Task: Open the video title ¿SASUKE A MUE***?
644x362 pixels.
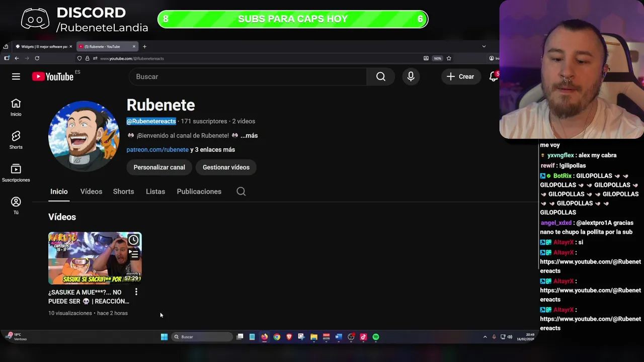Action: pyautogui.click(x=89, y=297)
